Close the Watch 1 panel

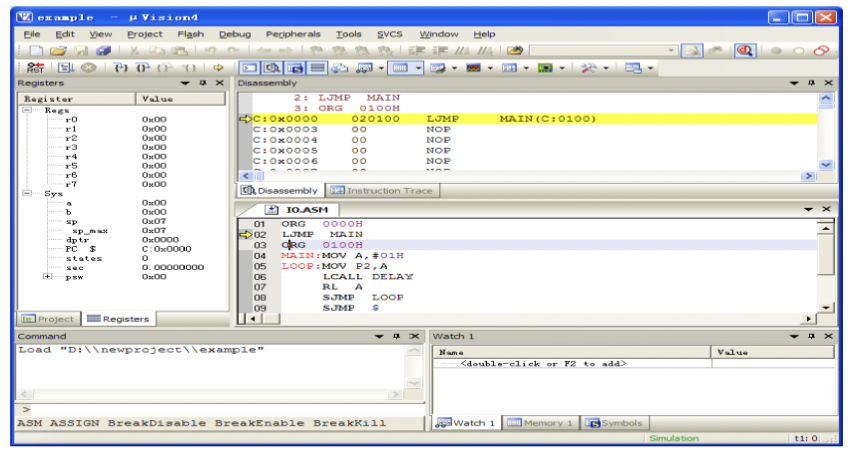pyautogui.click(x=828, y=336)
